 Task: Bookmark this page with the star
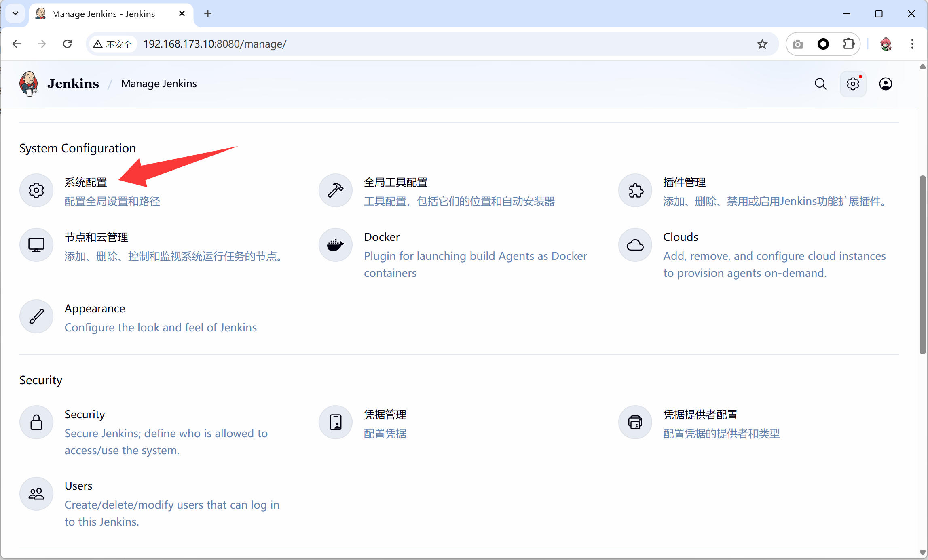[x=762, y=44]
